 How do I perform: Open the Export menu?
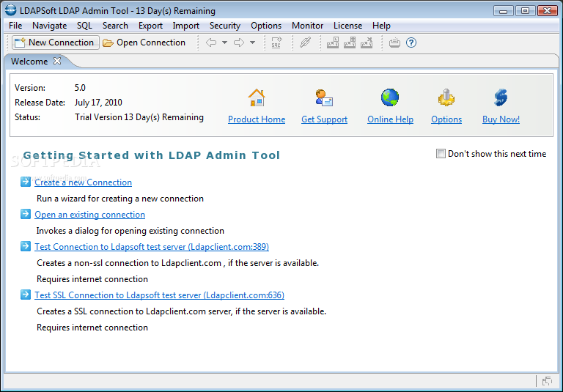[150, 26]
